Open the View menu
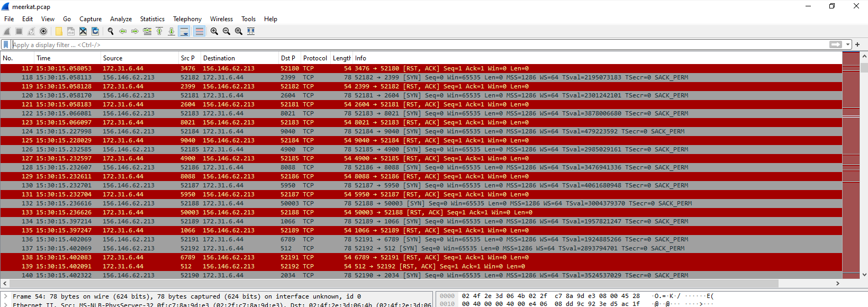 pos(48,19)
